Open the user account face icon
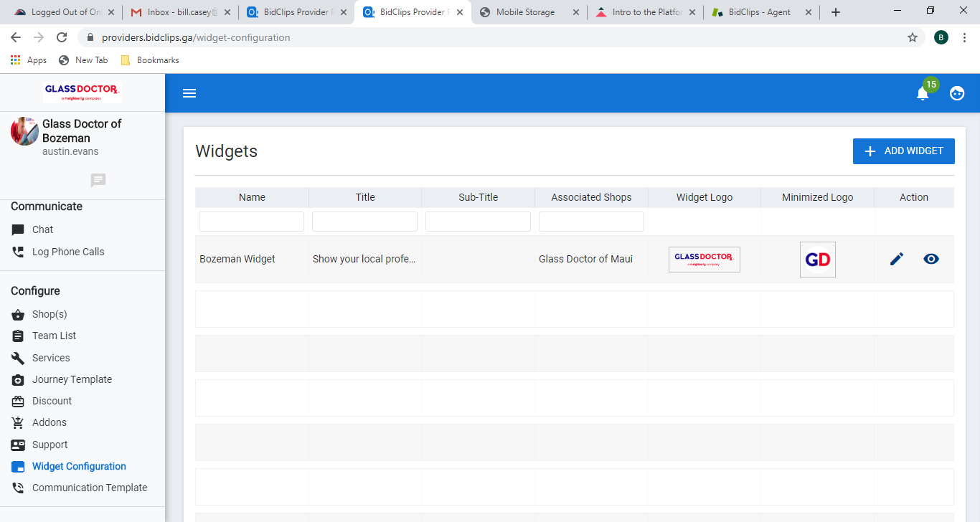This screenshot has width=980, height=522. point(957,93)
